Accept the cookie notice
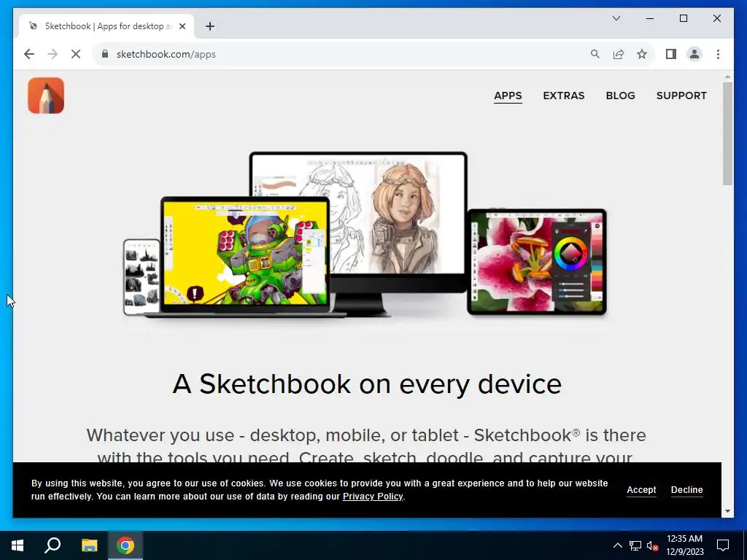This screenshot has height=560, width=747. (x=641, y=490)
